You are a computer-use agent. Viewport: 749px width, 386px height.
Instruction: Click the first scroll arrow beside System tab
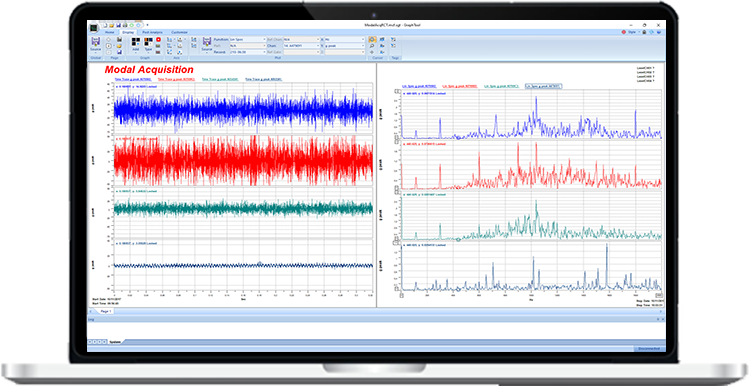click(91, 342)
